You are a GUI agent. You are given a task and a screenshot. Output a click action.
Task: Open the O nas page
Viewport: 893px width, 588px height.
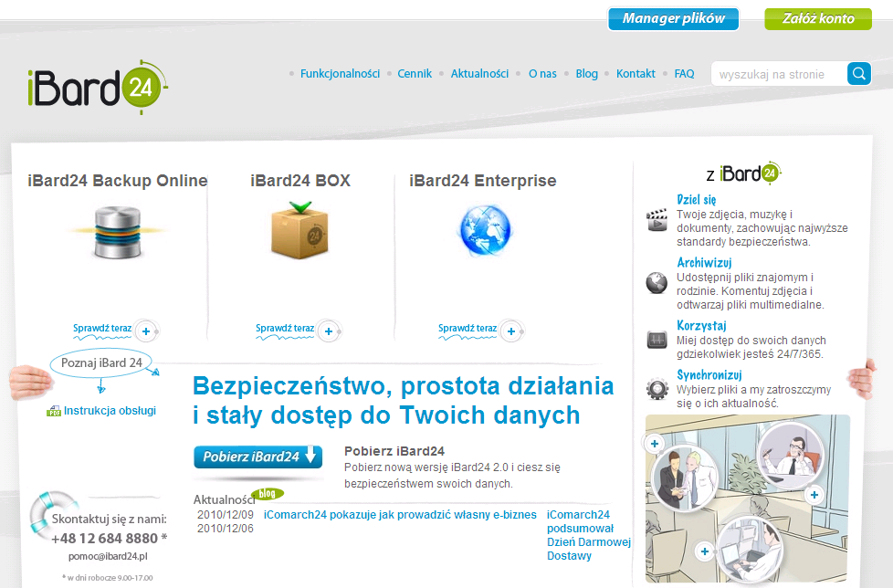[x=542, y=73]
